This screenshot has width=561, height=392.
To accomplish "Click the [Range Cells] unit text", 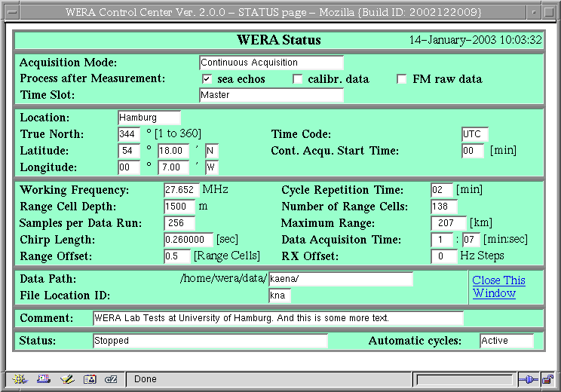I will [x=227, y=256].
